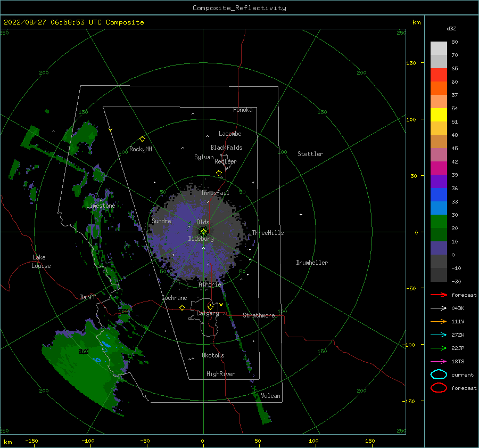Click the Blackfalds label

[226, 148]
